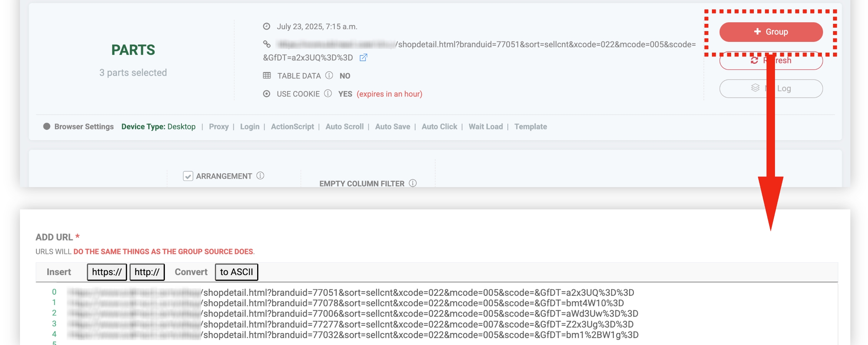The height and width of the screenshot is (345, 868).
Task: Click the USE COOKIE radio icon
Action: point(266,94)
